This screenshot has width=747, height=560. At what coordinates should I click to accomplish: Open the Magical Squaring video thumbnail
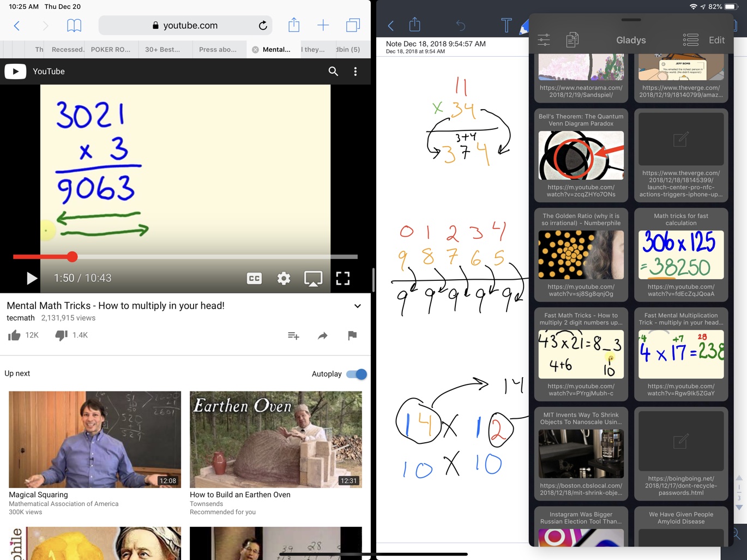coord(95,439)
